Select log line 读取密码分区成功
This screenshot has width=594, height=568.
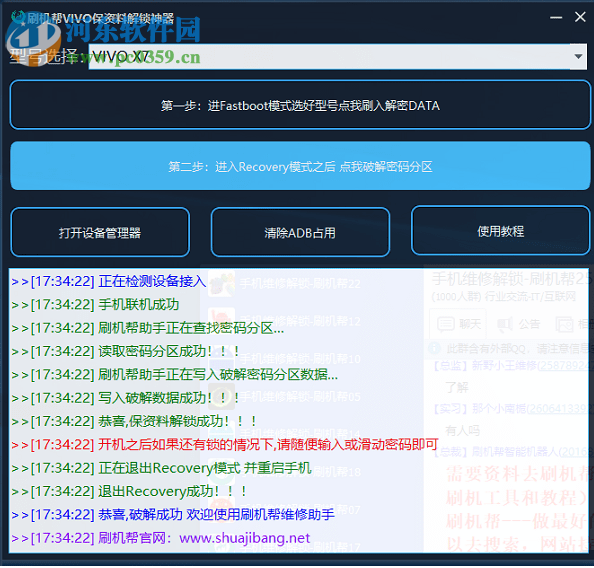(x=125, y=351)
